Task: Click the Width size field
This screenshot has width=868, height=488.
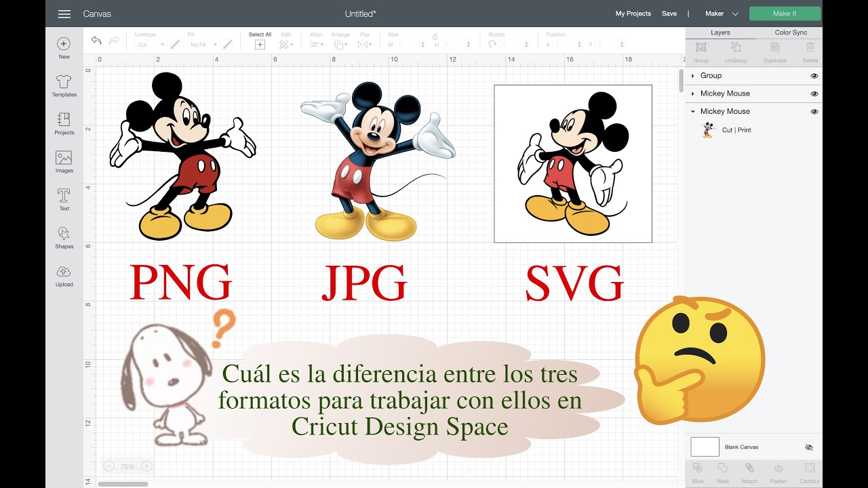Action: coord(410,45)
